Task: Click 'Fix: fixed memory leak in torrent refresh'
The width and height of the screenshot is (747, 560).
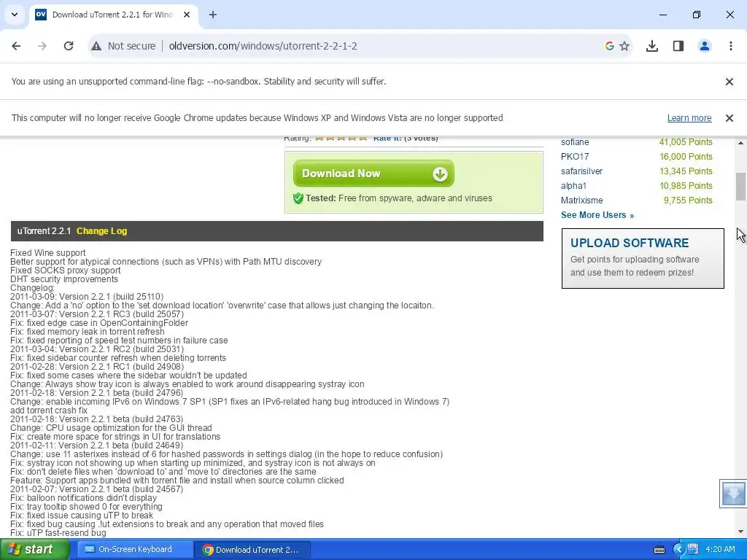Action: tap(88, 332)
